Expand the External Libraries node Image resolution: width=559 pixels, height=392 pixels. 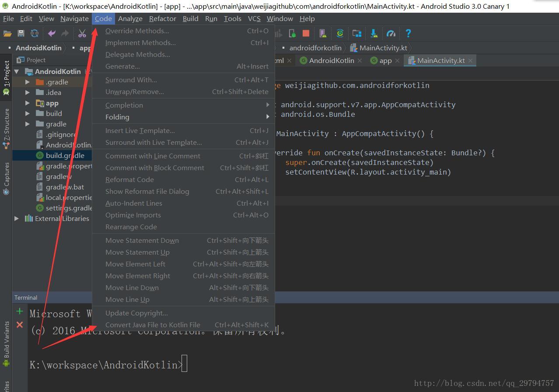click(x=17, y=218)
